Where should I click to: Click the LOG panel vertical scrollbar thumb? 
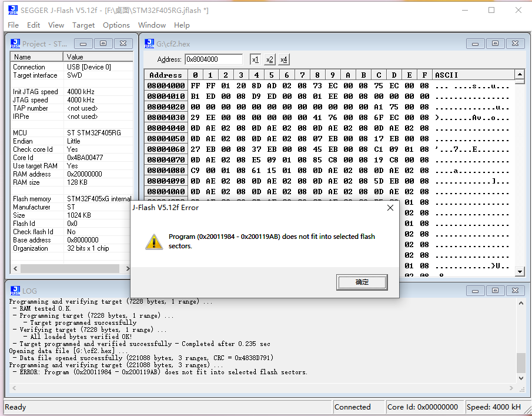click(x=521, y=362)
